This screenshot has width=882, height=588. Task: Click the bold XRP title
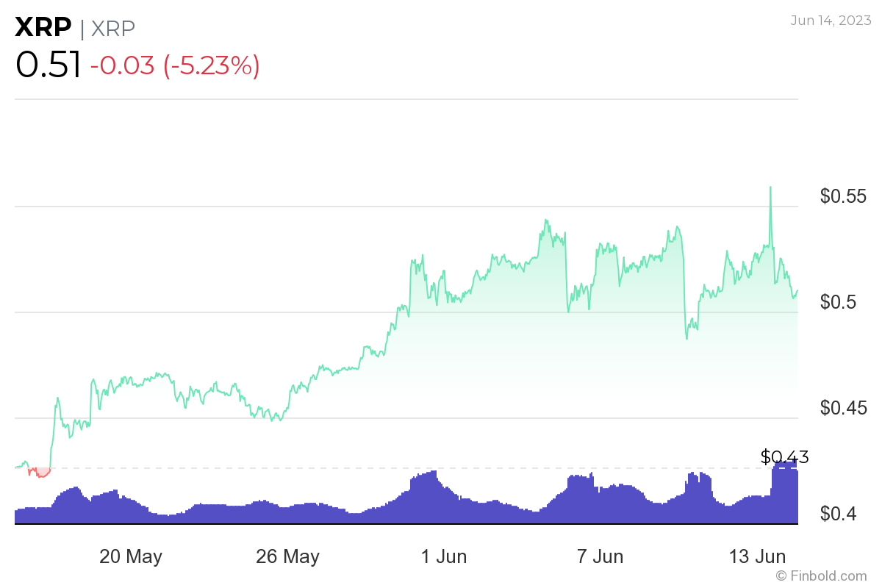[x=43, y=27]
